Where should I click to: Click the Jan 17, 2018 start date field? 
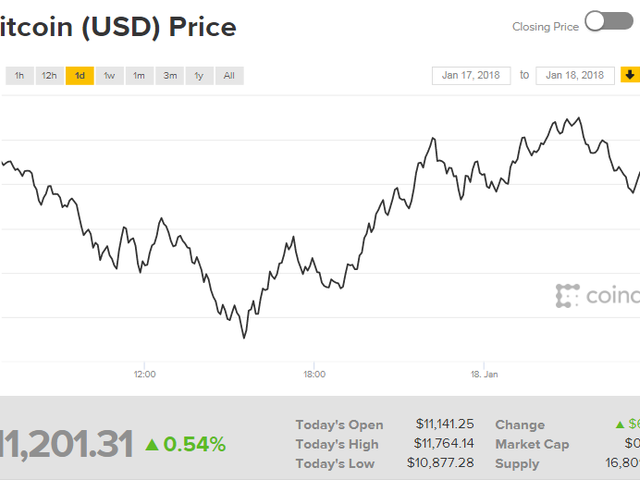(x=471, y=75)
